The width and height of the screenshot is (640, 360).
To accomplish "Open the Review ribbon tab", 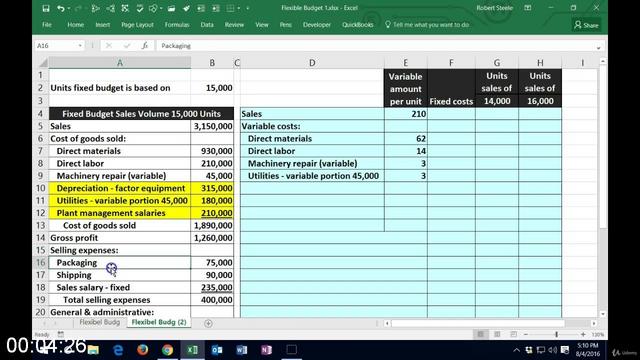I will click(x=234, y=25).
